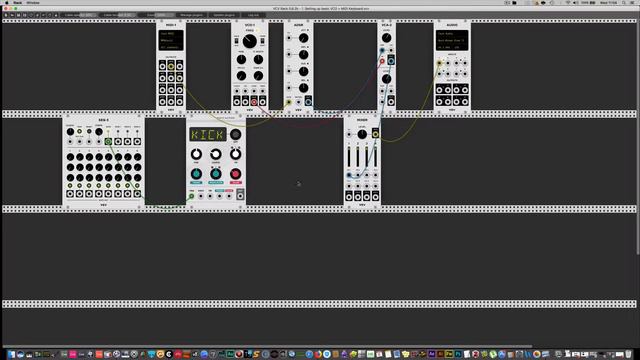This screenshot has width=640, height=360.
Task: Toggle the step 1 gate button on SEQ-3
Action: pyautogui.click(x=70, y=186)
